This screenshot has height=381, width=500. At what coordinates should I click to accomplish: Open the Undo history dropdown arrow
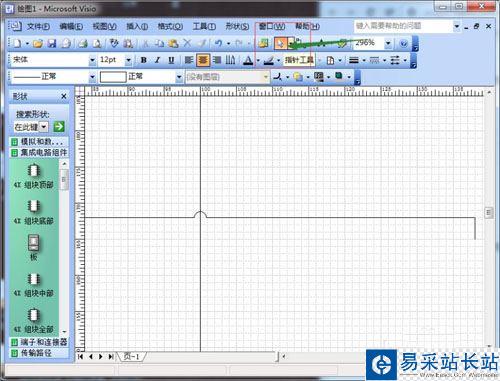[x=228, y=43]
